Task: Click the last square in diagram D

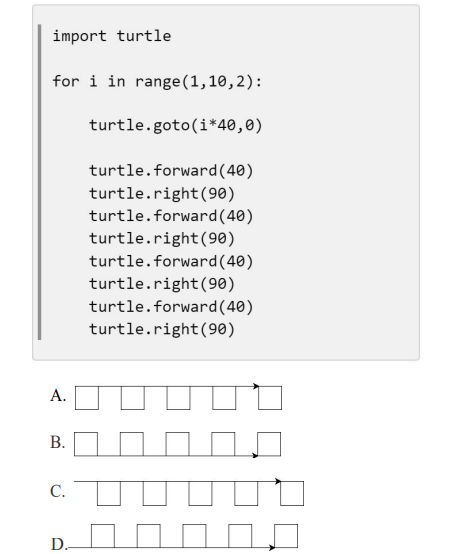Action: coord(286,536)
